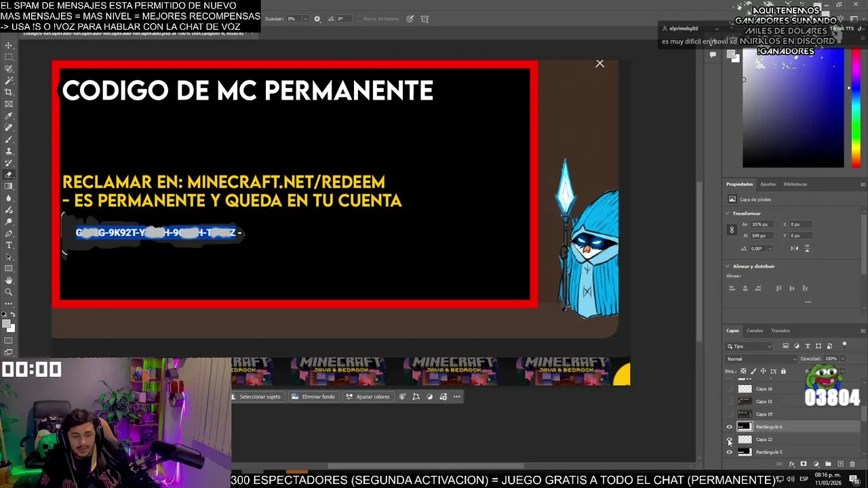Open the rotation angle dropdown
868x488 pixels.
coord(770,249)
